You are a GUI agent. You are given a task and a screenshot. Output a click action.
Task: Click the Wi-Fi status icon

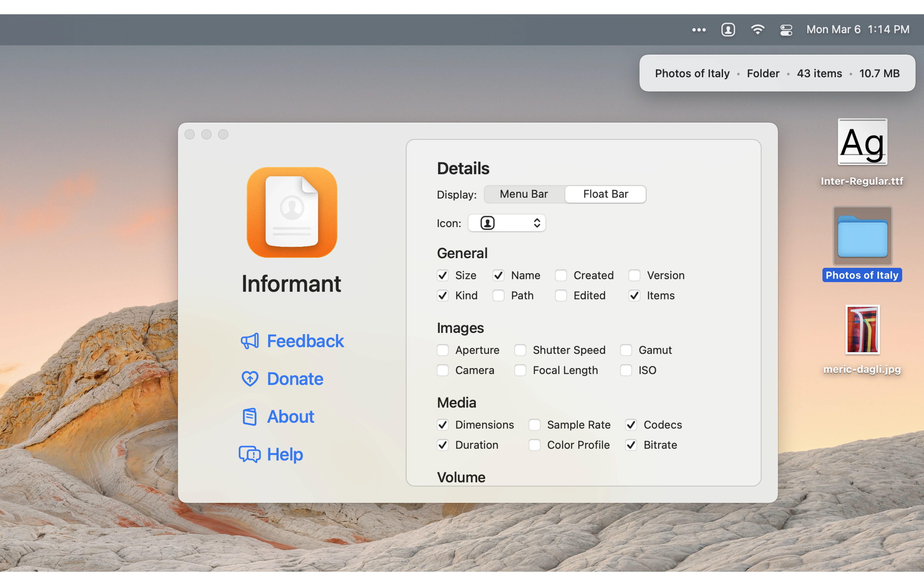point(757,30)
